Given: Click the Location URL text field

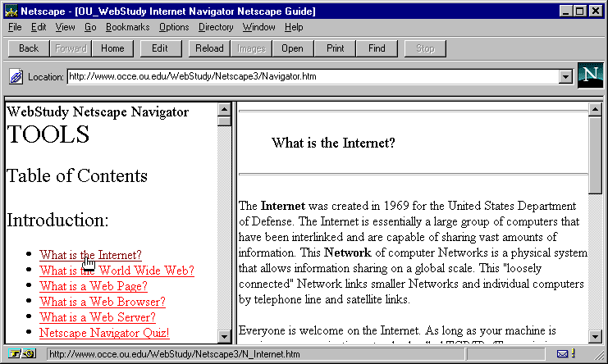Looking at the screenshot, I should coord(312,76).
